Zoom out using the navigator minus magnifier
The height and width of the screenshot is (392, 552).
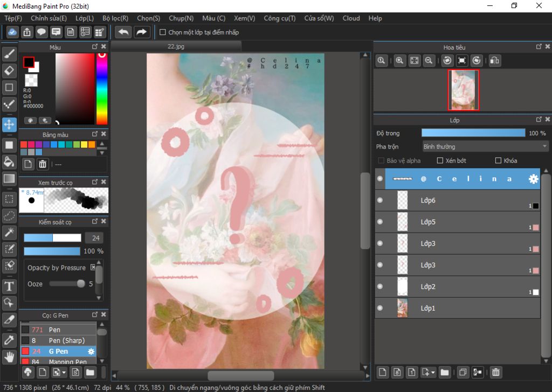[x=429, y=60]
